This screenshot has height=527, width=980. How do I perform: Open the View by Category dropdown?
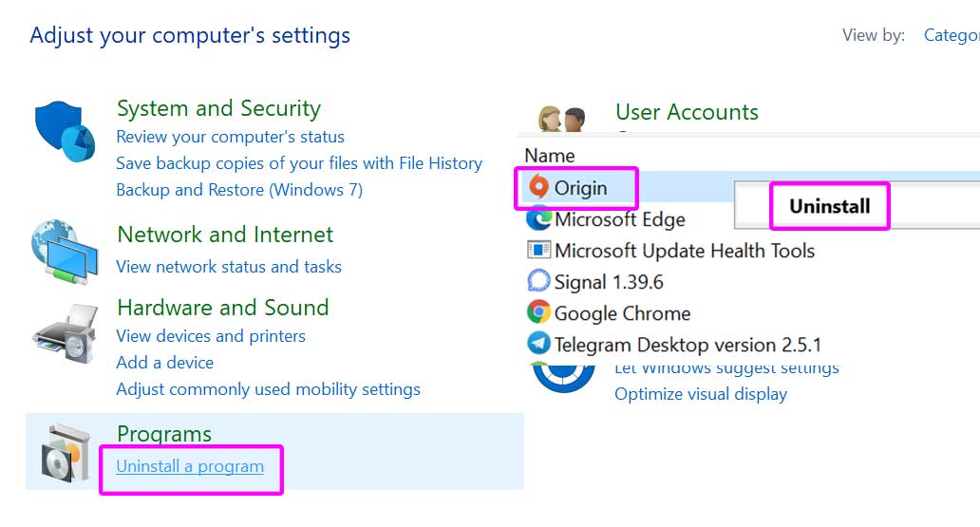(x=952, y=35)
